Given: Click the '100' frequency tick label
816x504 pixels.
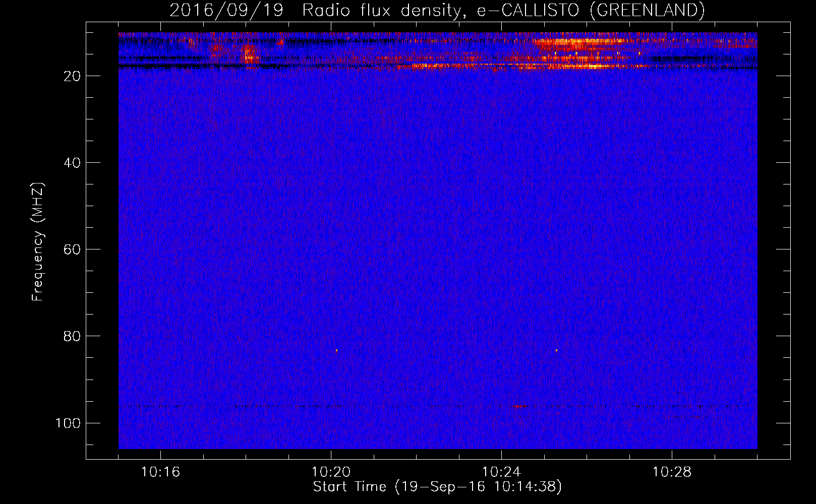Looking at the screenshot, I should coord(68,423).
